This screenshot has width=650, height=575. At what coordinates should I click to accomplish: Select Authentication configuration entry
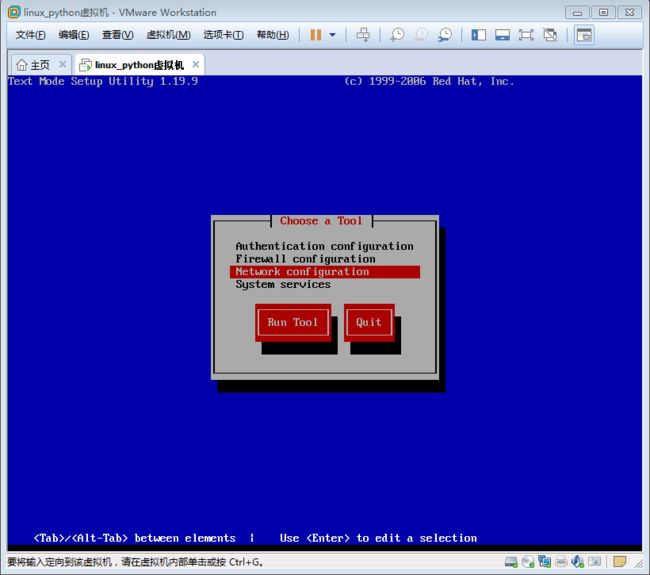click(324, 246)
